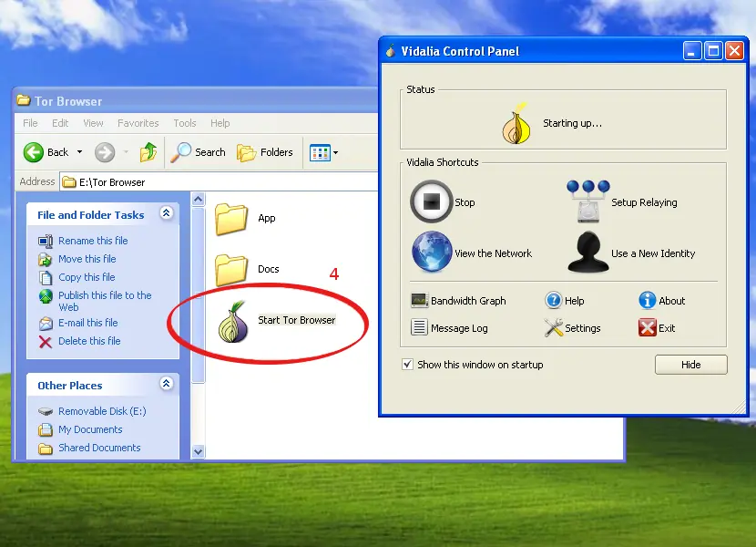The height and width of the screenshot is (547, 756).
Task: Click the Message Log label
Action: [459, 328]
